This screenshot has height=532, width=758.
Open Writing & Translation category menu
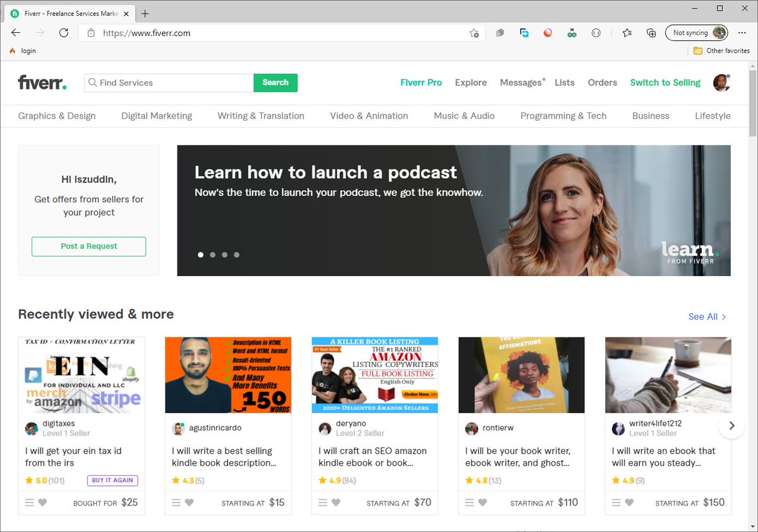[x=261, y=116]
